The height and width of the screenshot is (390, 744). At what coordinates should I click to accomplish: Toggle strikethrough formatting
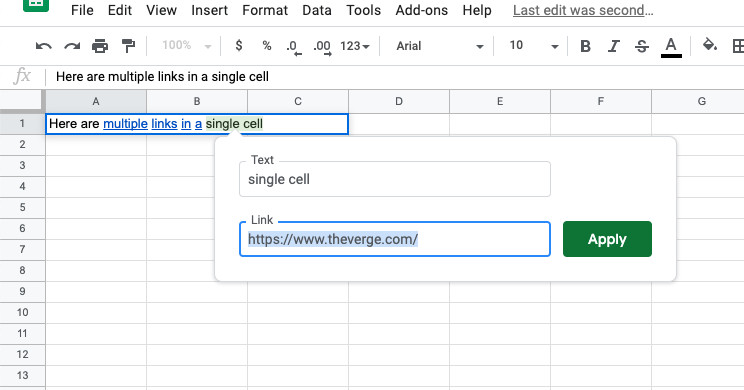click(642, 46)
